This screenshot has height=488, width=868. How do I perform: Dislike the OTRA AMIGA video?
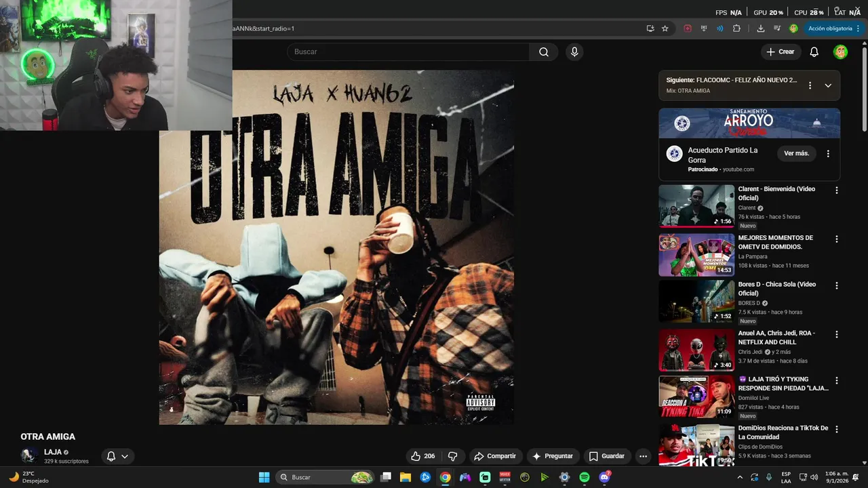[453, 456]
